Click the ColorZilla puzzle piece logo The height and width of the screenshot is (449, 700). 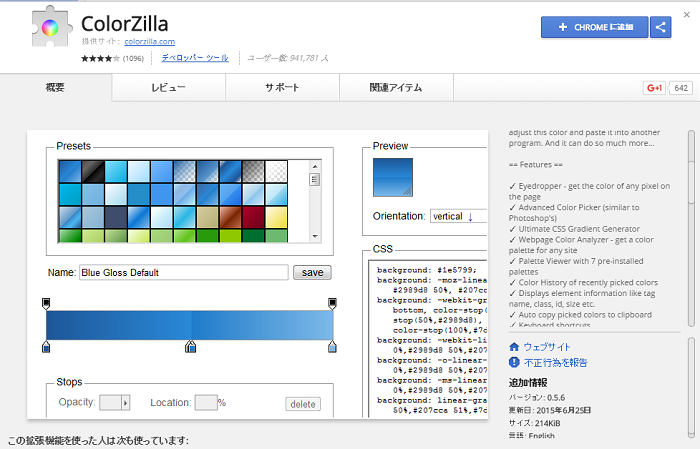51,27
